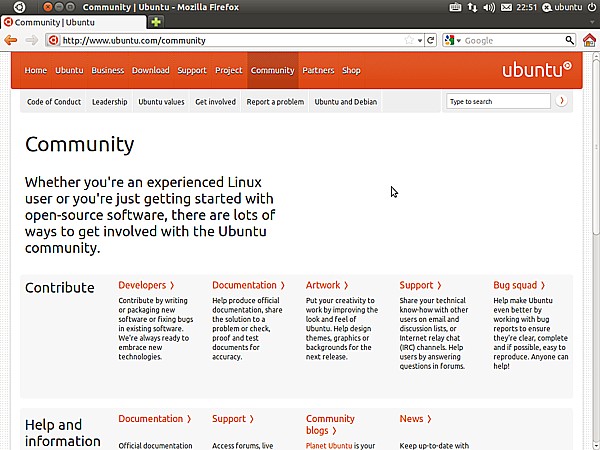
Task: Open the Download navigation item
Action: 150,70
